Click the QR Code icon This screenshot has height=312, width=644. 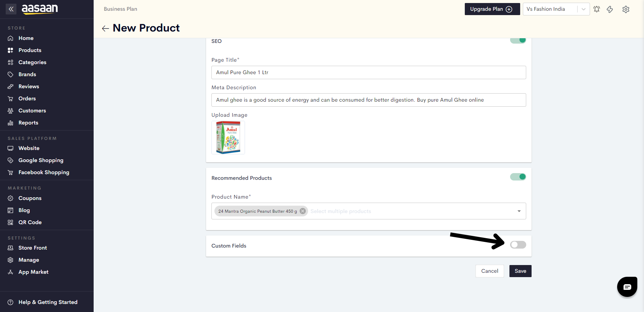[10, 222]
